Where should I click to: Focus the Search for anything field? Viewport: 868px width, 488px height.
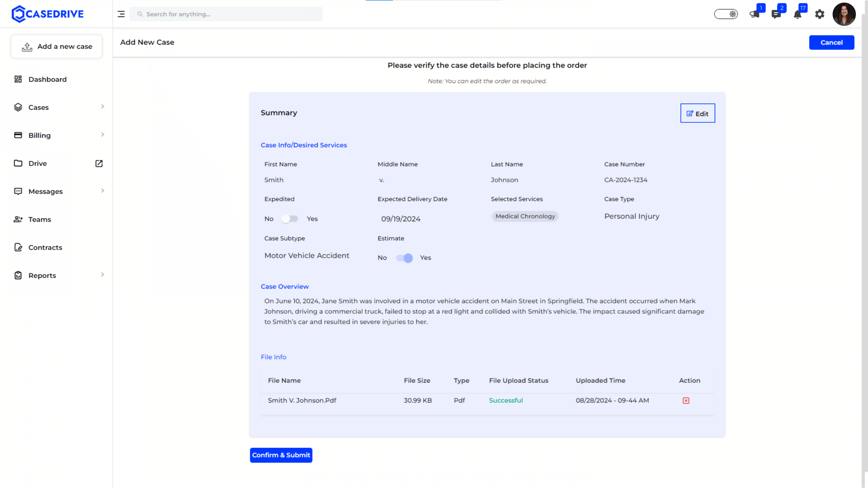tap(225, 14)
